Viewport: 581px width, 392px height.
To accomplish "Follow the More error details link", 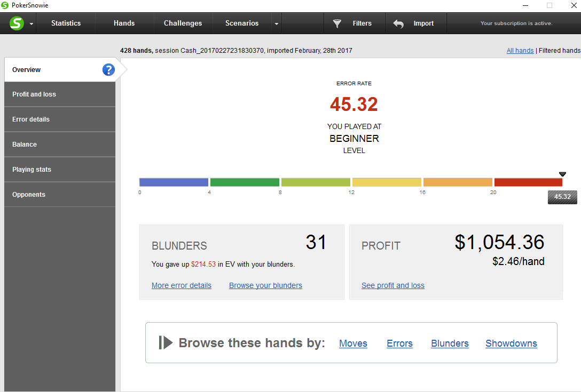I will [x=182, y=285].
